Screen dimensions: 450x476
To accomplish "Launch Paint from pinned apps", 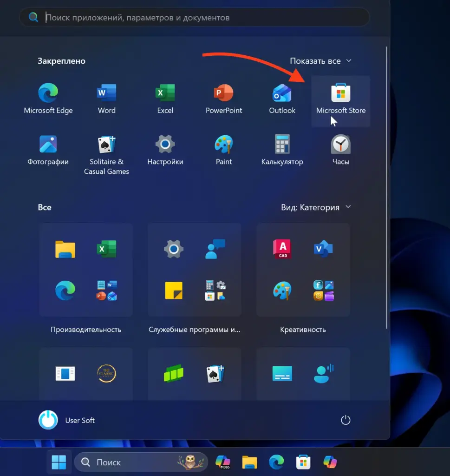I will (224, 150).
